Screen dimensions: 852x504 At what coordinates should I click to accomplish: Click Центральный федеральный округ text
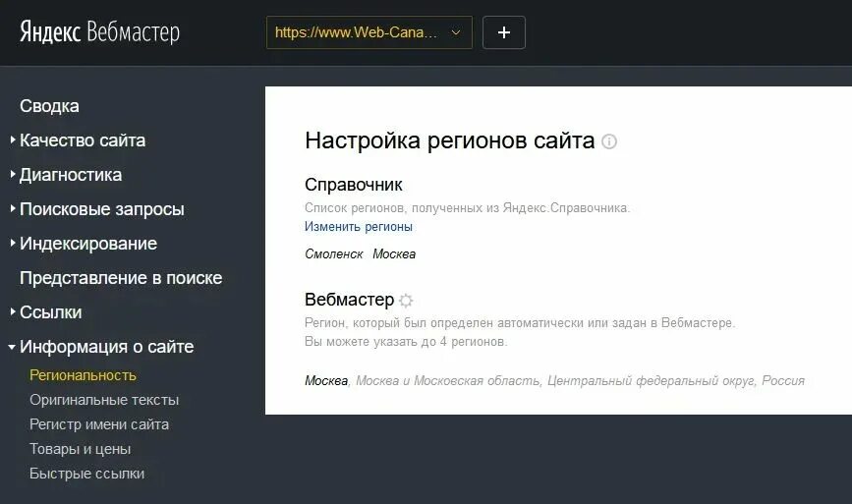(x=652, y=381)
